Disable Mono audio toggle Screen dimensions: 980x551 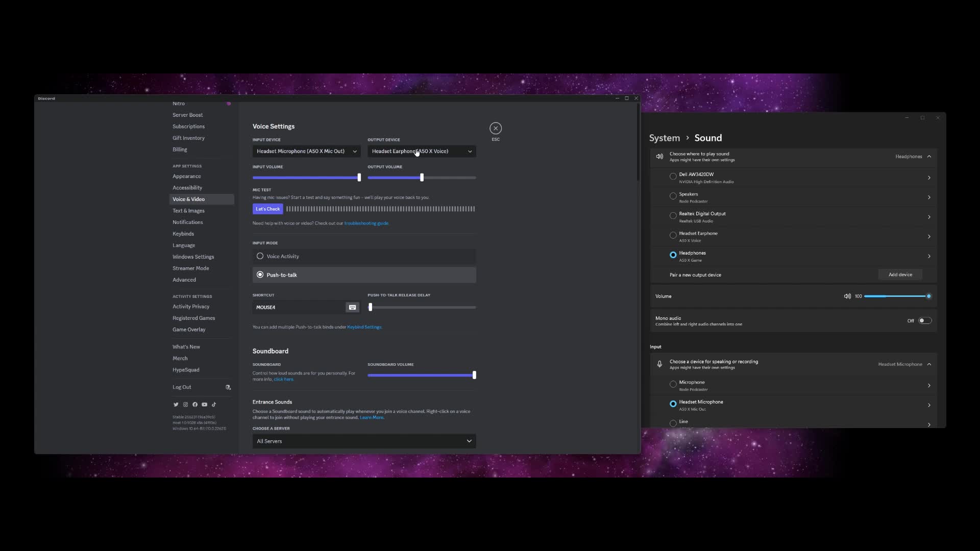(x=924, y=320)
